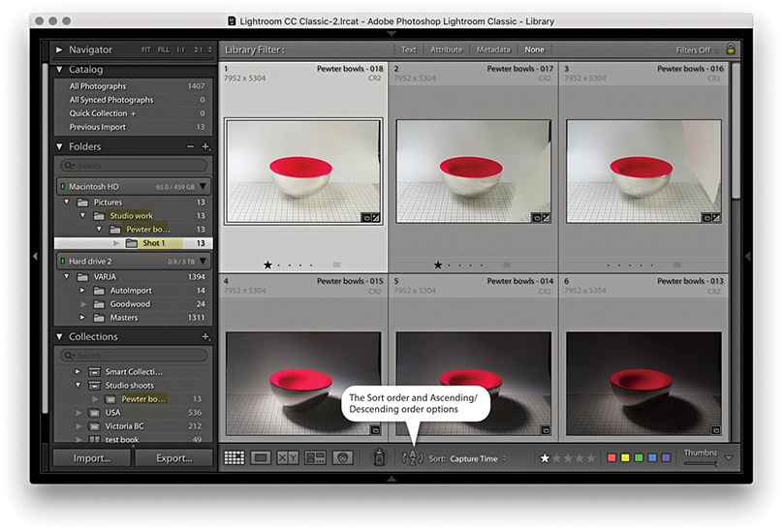Image resolution: width=784 pixels, height=532 pixels.
Task: Open Survey view icon
Action: 315,458
